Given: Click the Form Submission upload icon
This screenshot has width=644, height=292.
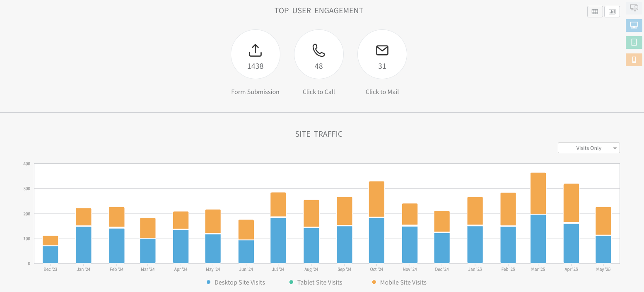Looking at the screenshot, I should (x=255, y=51).
